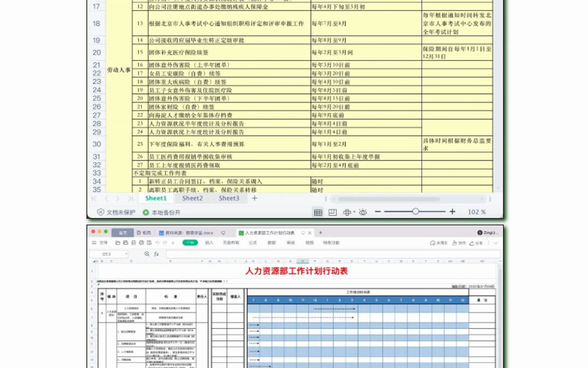Close the 人力资源部工作计划行动表 tab
This screenshot has width=588, height=368.
pos(310,233)
